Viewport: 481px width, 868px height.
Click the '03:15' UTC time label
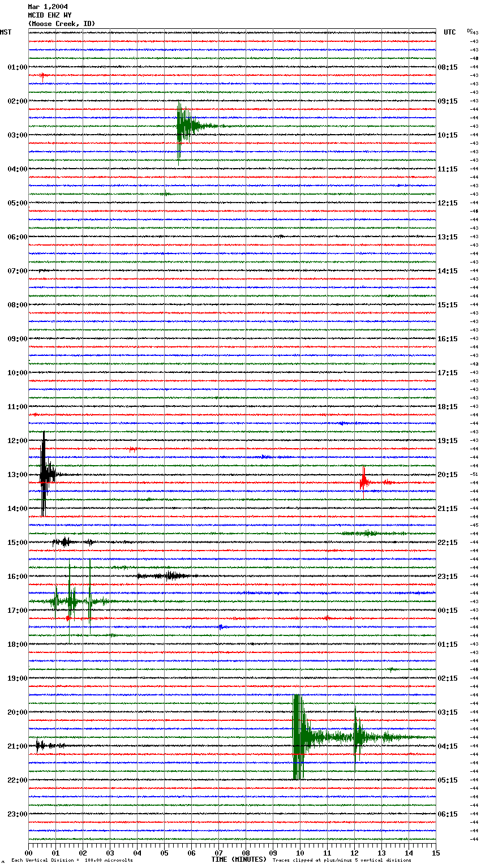[x=448, y=712]
